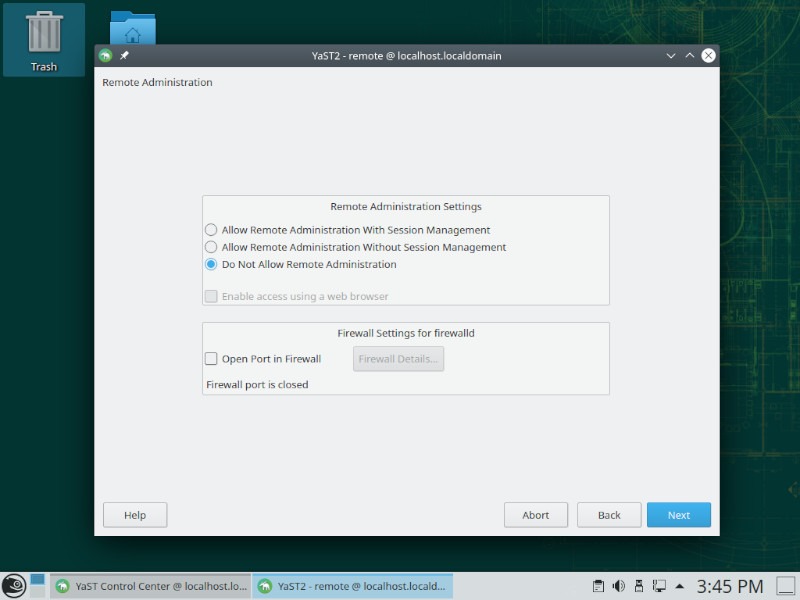Select Allow Remote Administration With Session Management
Screen dimensions: 800x600
click(x=211, y=229)
